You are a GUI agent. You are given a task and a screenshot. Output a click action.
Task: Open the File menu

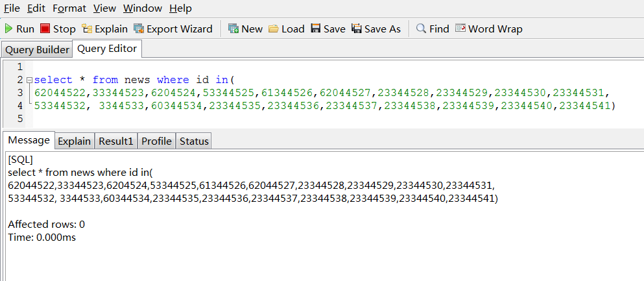tap(12, 8)
